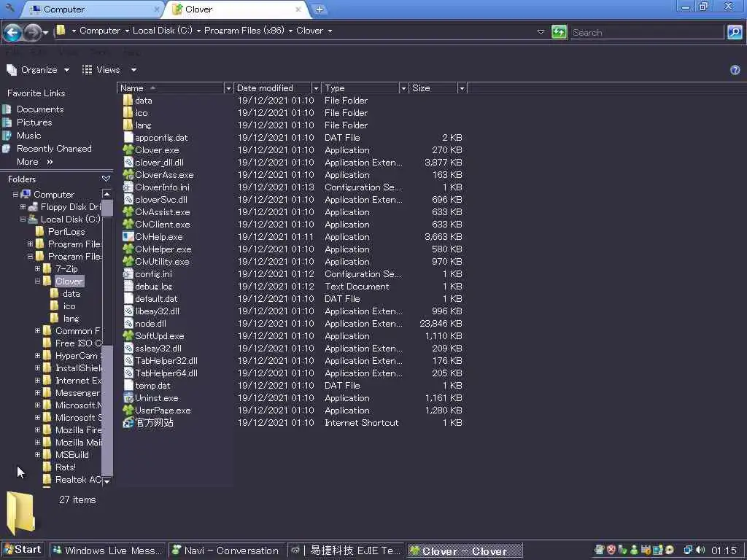Open the Type column filter dropdown
747x560 pixels.
(x=403, y=88)
